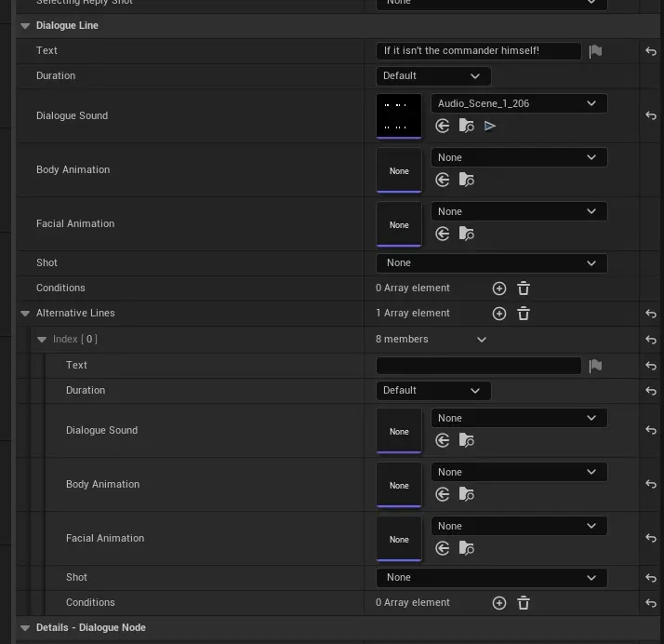Screen dimensions: 664x644
Task: Browse Index 0 Dialogue Sound in Content Browser
Action: pos(466,440)
